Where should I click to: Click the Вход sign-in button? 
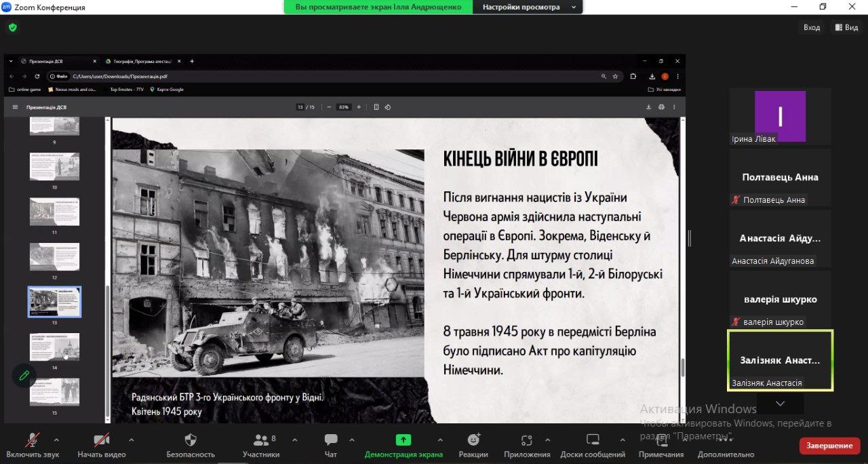[x=812, y=28]
